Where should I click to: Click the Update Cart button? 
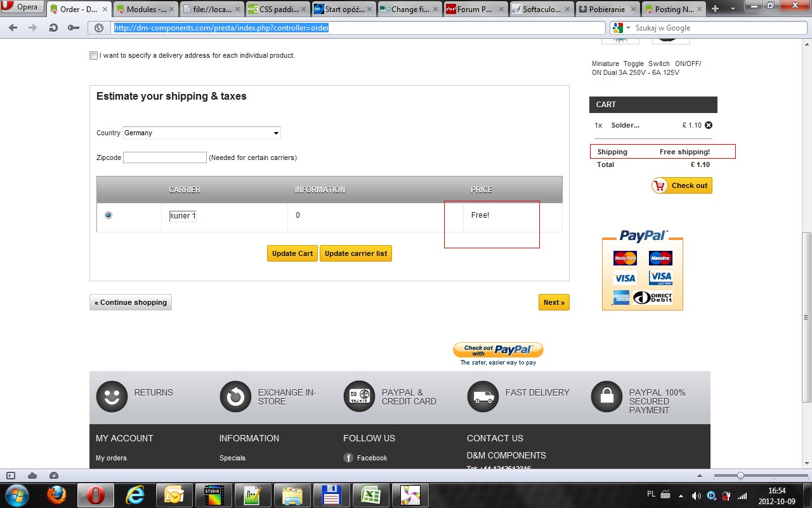tap(292, 253)
